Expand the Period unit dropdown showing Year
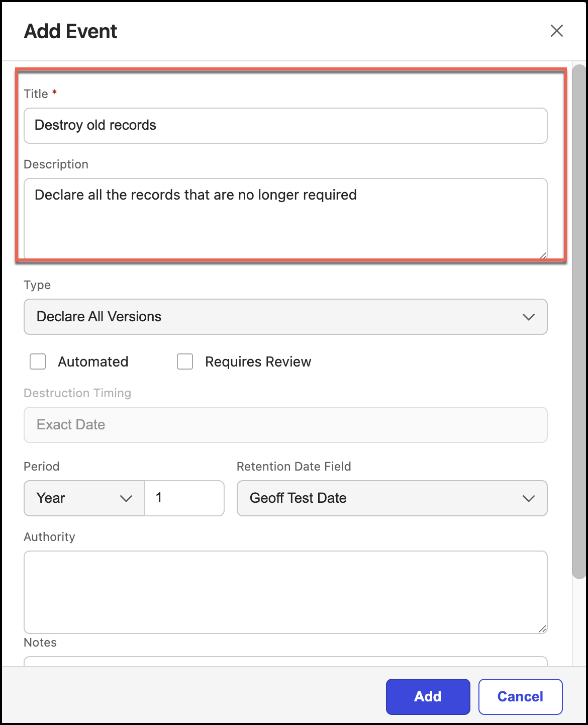This screenshot has height=725, width=588. [84, 498]
